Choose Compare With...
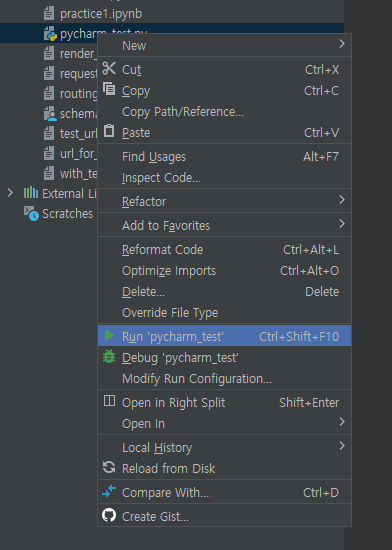 click(224, 492)
